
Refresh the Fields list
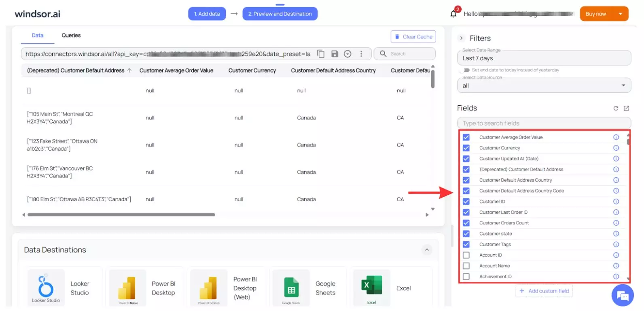tap(616, 108)
